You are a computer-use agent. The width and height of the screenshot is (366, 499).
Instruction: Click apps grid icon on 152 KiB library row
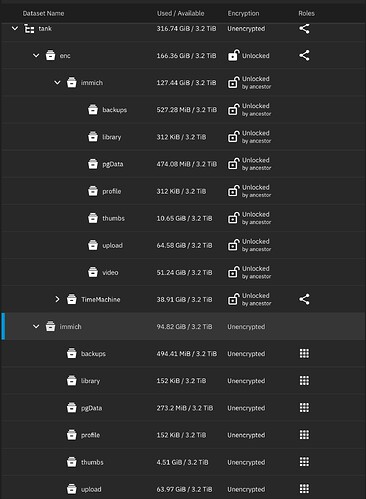click(304, 381)
